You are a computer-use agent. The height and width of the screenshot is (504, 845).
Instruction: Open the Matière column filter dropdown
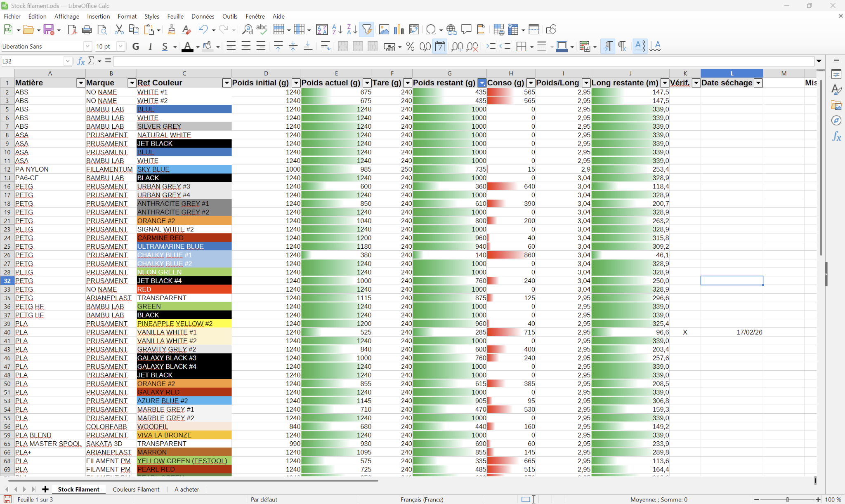[80, 83]
